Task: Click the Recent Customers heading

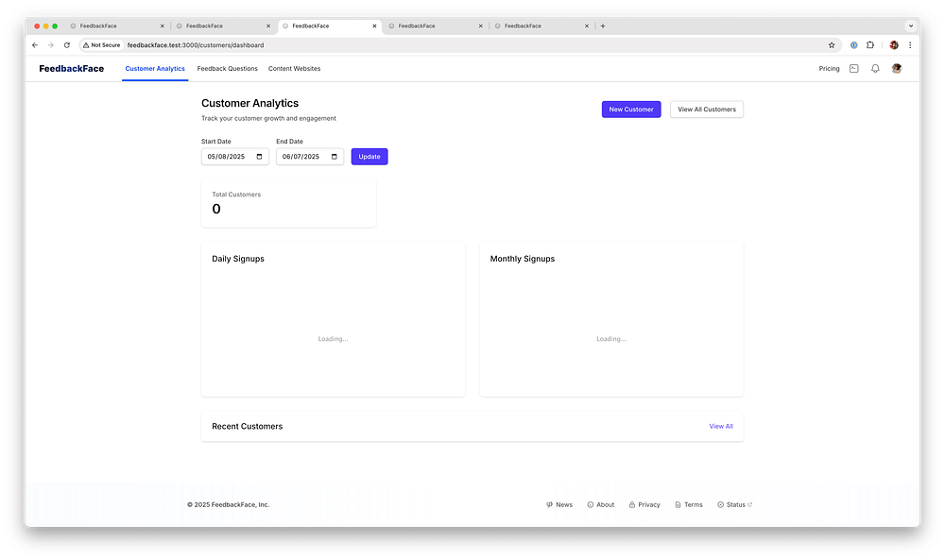Action: click(247, 426)
